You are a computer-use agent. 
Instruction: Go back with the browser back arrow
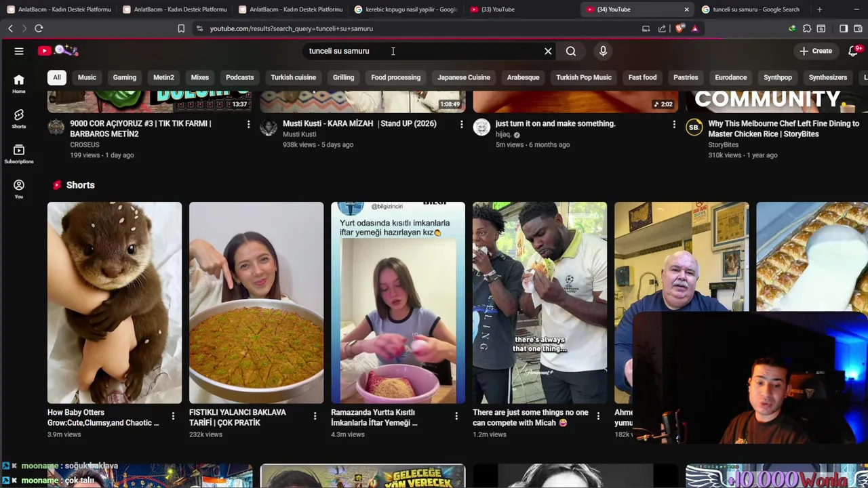point(10,28)
